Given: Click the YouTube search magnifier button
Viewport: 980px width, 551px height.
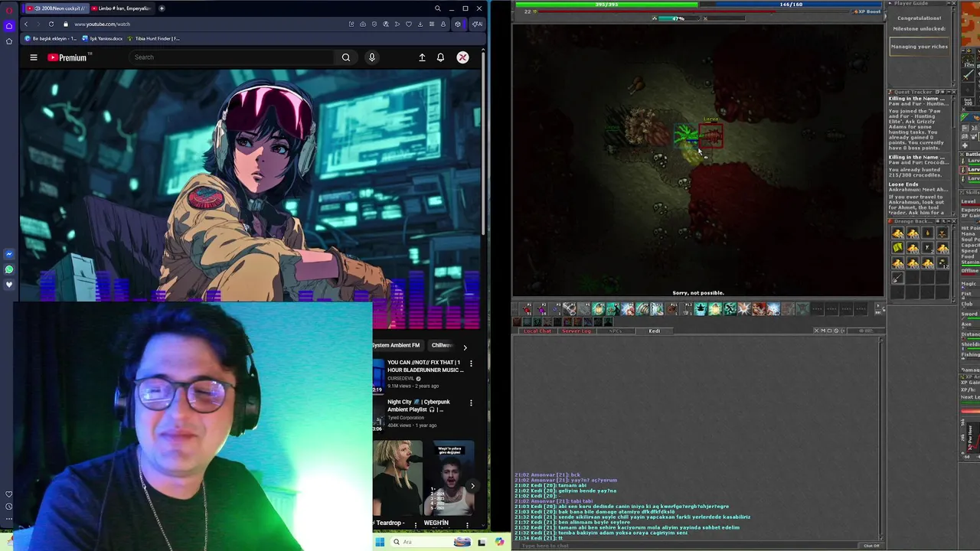Looking at the screenshot, I should [x=346, y=57].
